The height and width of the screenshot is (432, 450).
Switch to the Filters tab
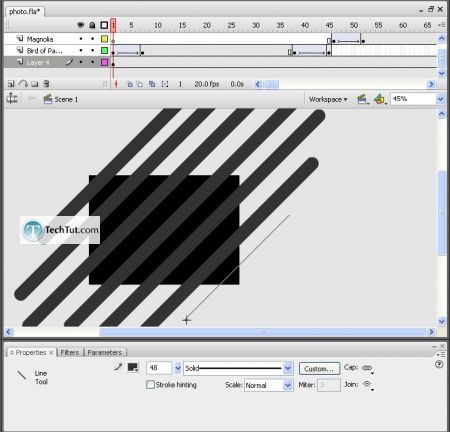tap(70, 353)
